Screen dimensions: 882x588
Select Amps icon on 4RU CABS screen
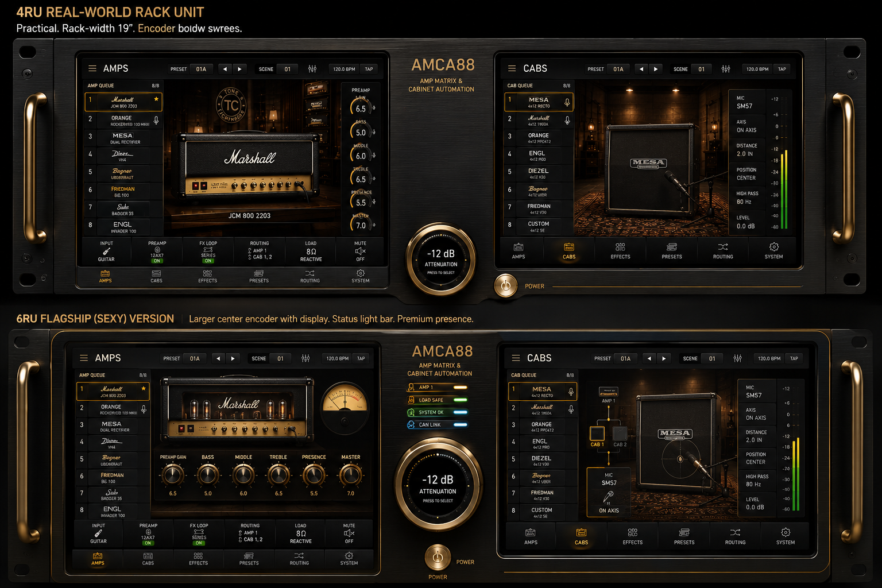[x=519, y=247]
